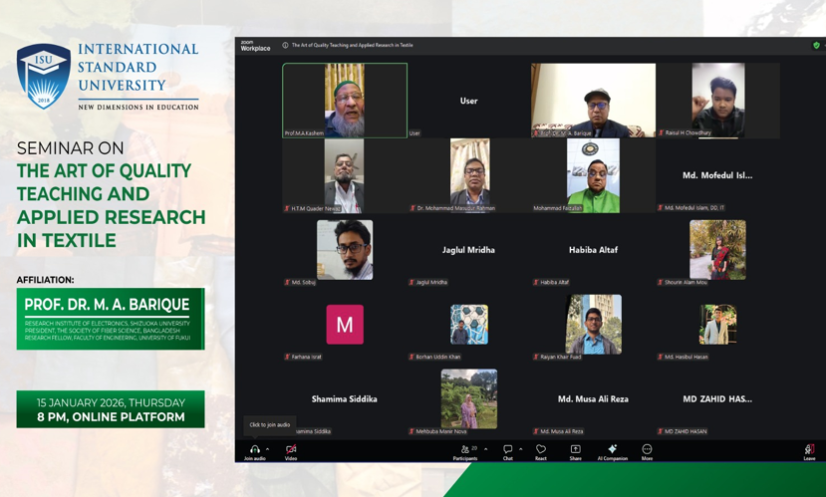Show meeting info via the info icon

285,45
